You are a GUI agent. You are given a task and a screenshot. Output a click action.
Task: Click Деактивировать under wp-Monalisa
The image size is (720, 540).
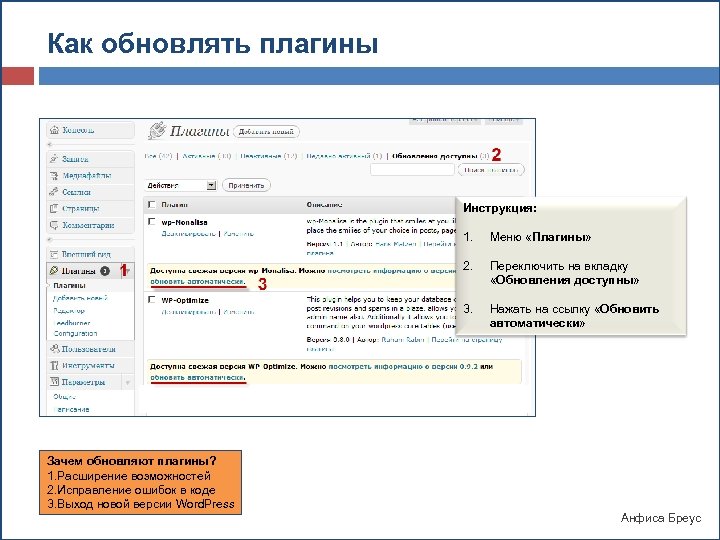(188, 234)
